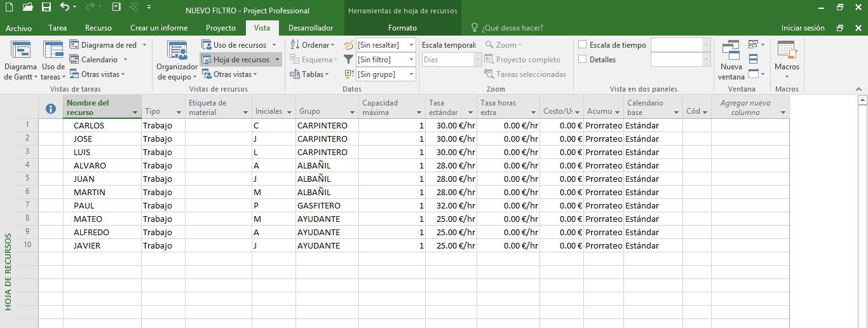Switch to the Proyecto tab
The width and height of the screenshot is (868, 328).
click(x=220, y=28)
